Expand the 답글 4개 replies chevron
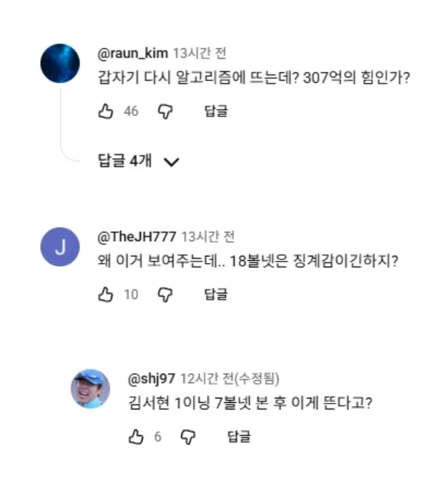 [x=172, y=162]
